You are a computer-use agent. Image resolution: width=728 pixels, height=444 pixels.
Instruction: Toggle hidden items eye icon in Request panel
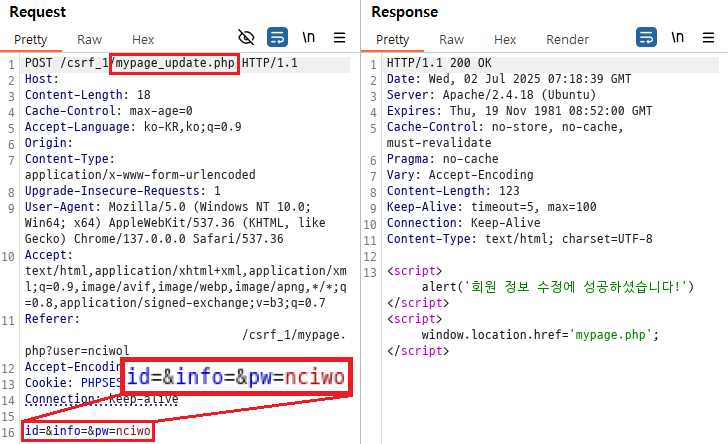246,37
